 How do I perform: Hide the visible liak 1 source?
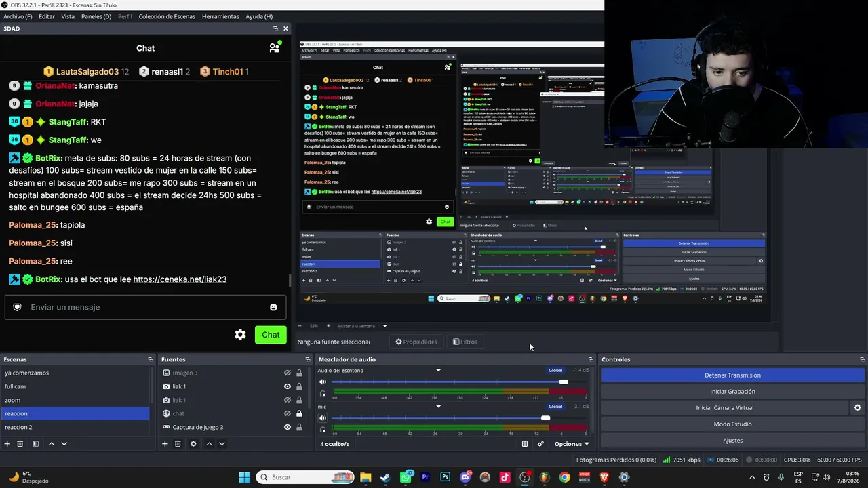click(x=288, y=386)
